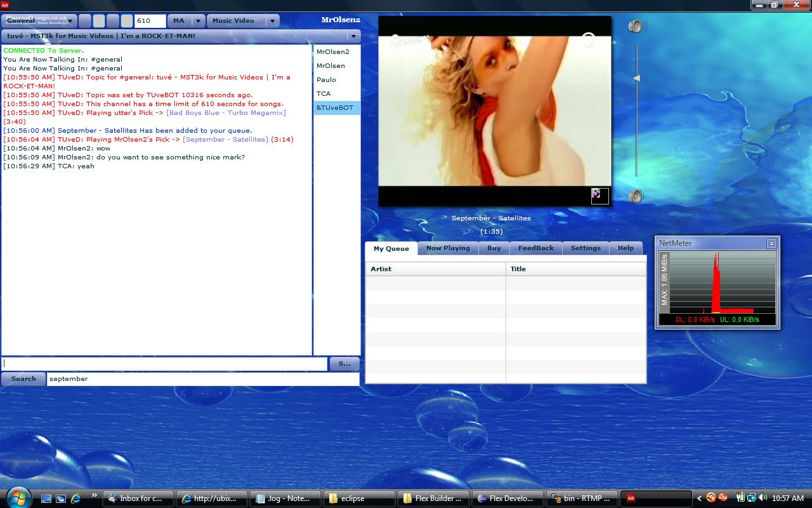The width and height of the screenshot is (812, 508).
Task: Toggle the blank button right of General dropdown
Action: pos(85,21)
